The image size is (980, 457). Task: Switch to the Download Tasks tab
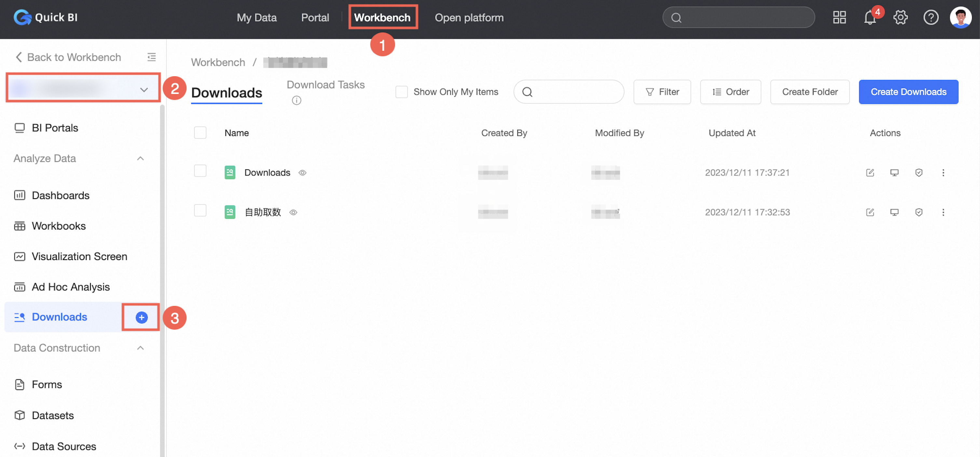tap(325, 85)
